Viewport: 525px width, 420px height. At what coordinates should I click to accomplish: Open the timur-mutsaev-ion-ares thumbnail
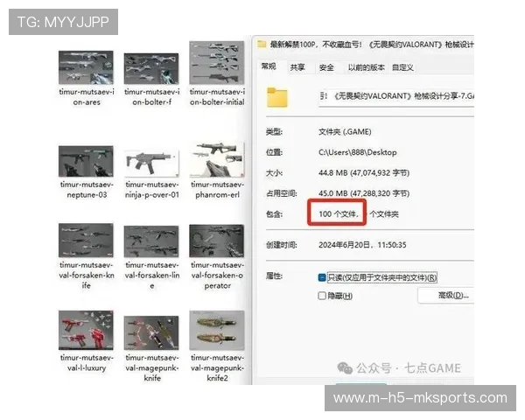[86, 67]
